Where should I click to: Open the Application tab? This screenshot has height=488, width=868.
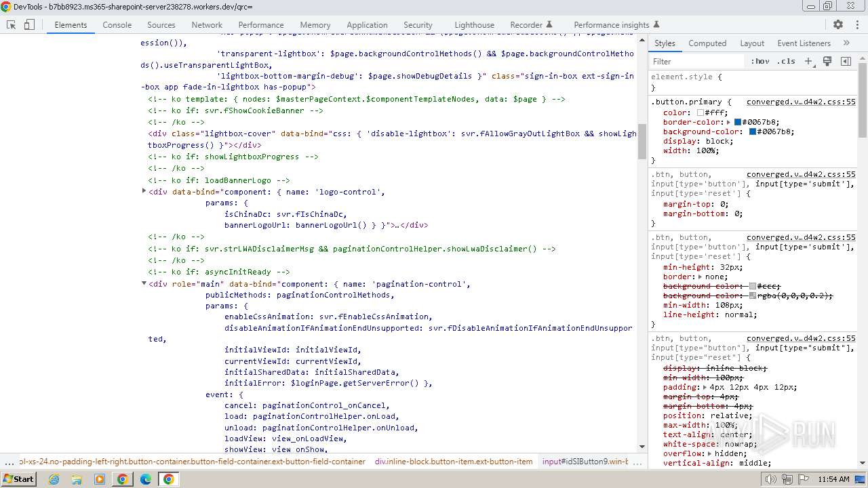coord(367,24)
